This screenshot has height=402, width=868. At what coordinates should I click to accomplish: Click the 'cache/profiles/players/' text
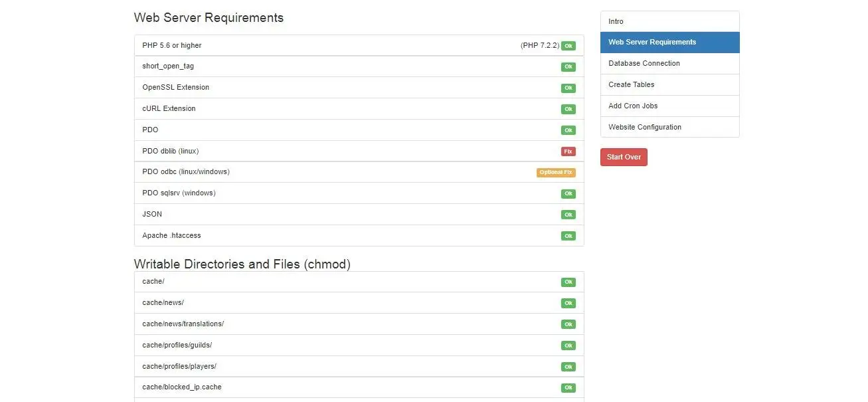click(179, 366)
